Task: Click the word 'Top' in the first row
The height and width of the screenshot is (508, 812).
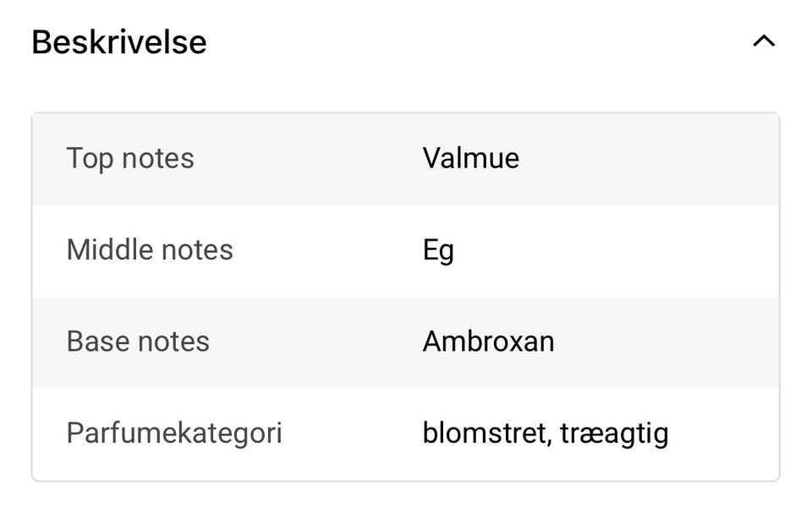Action: coord(90,159)
